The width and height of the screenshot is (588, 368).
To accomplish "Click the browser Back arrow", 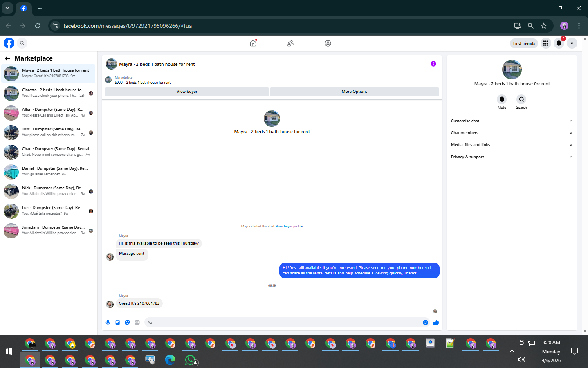I will click(x=8, y=26).
